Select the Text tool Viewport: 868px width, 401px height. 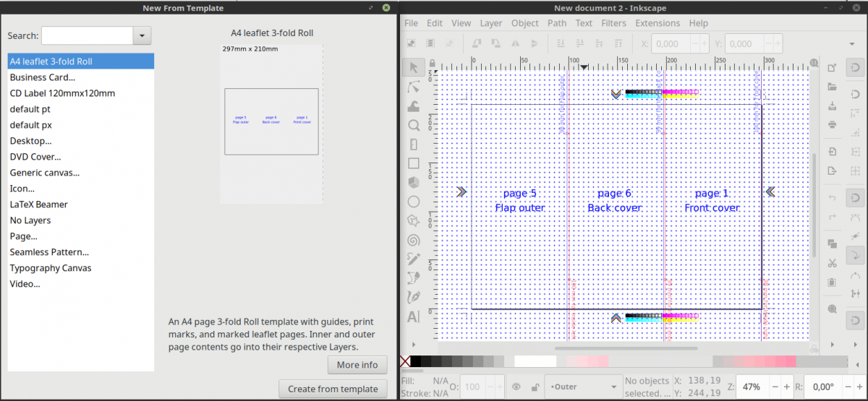click(x=414, y=316)
